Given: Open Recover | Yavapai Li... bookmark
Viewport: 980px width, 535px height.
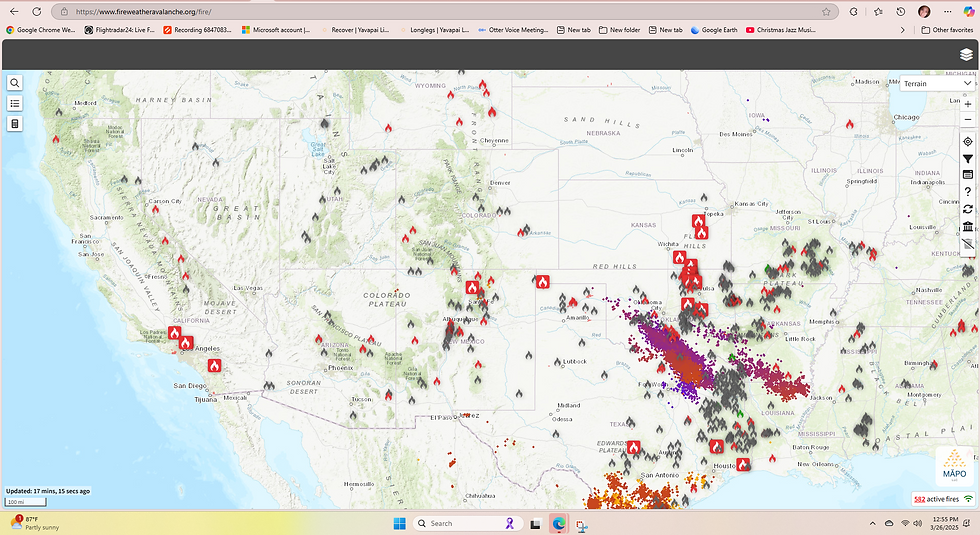Looking at the screenshot, I should (354, 29).
